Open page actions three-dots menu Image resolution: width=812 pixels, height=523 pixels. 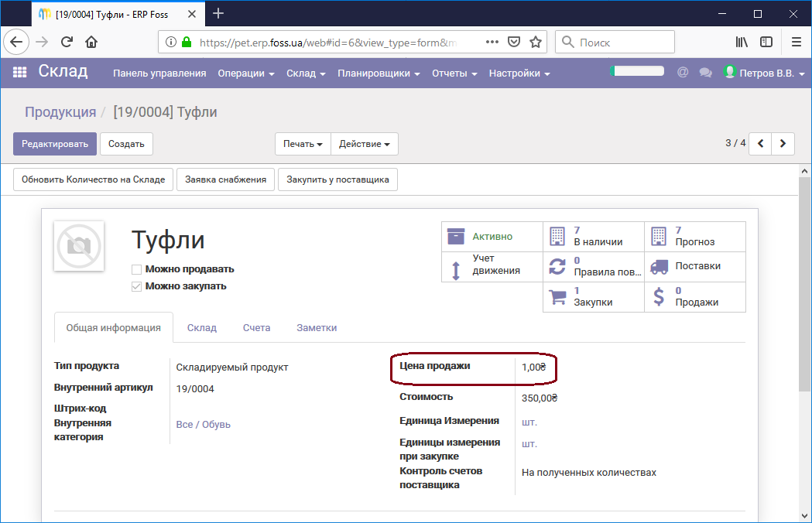(x=492, y=42)
